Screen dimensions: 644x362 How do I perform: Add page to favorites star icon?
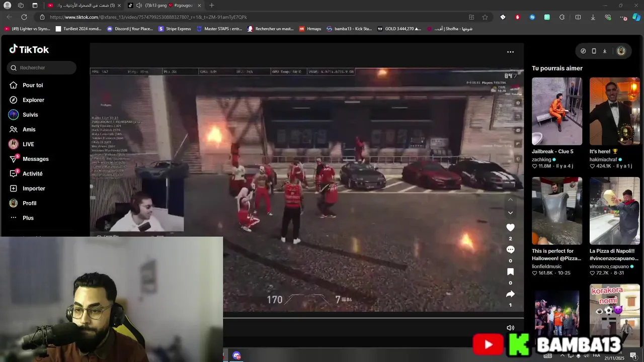pyautogui.click(x=485, y=17)
